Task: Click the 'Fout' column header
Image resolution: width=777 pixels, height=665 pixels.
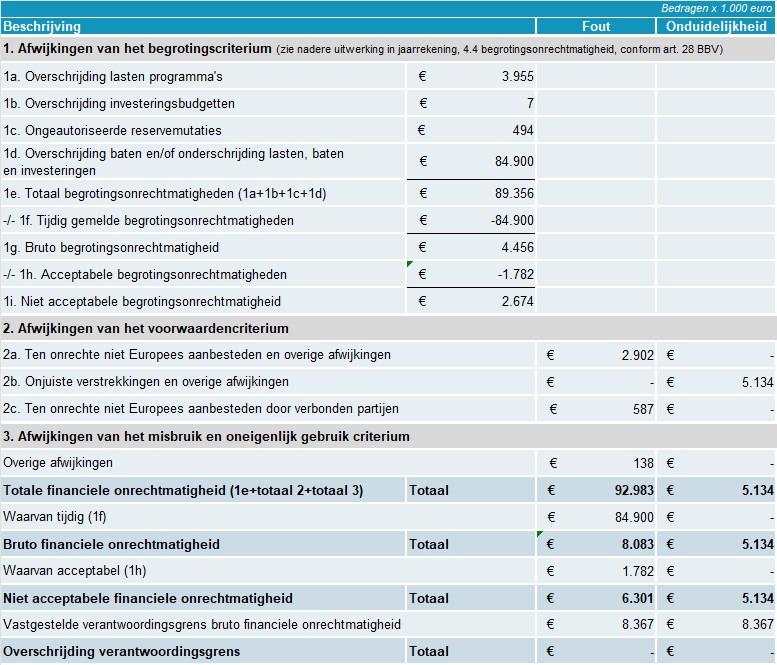Action: (596, 26)
